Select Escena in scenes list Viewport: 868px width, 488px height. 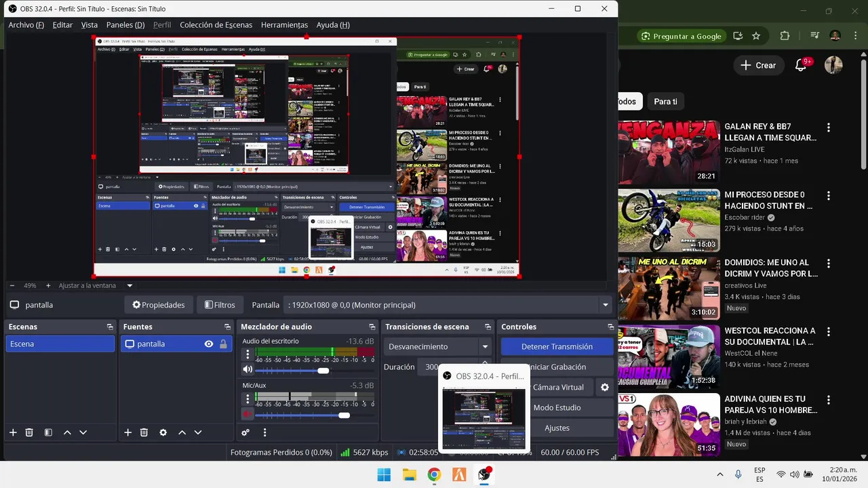click(60, 344)
